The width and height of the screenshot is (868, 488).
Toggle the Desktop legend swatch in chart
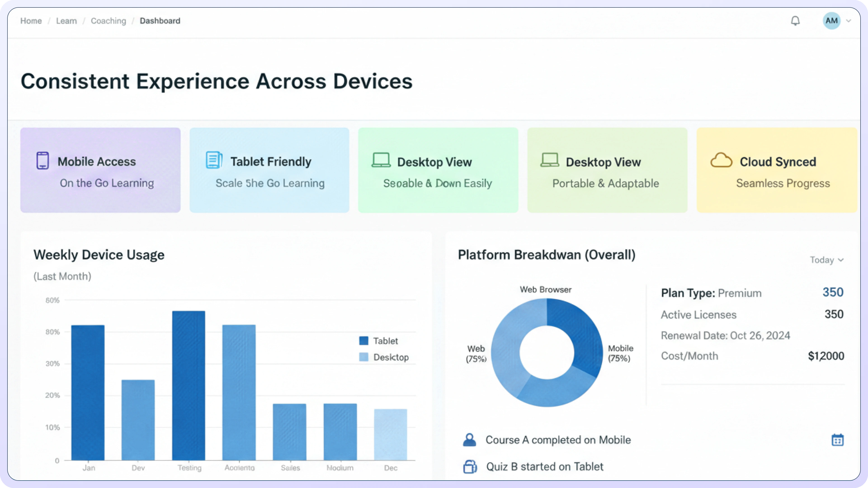coord(363,357)
